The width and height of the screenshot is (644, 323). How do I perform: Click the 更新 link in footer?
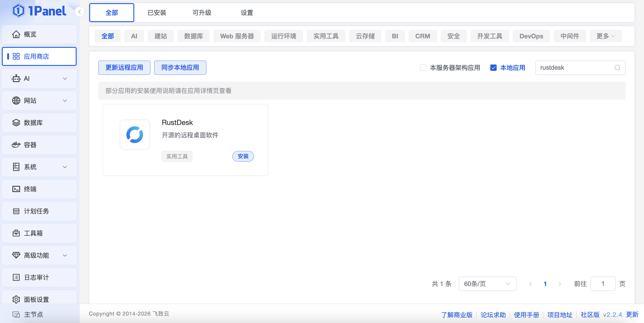point(632,314)
